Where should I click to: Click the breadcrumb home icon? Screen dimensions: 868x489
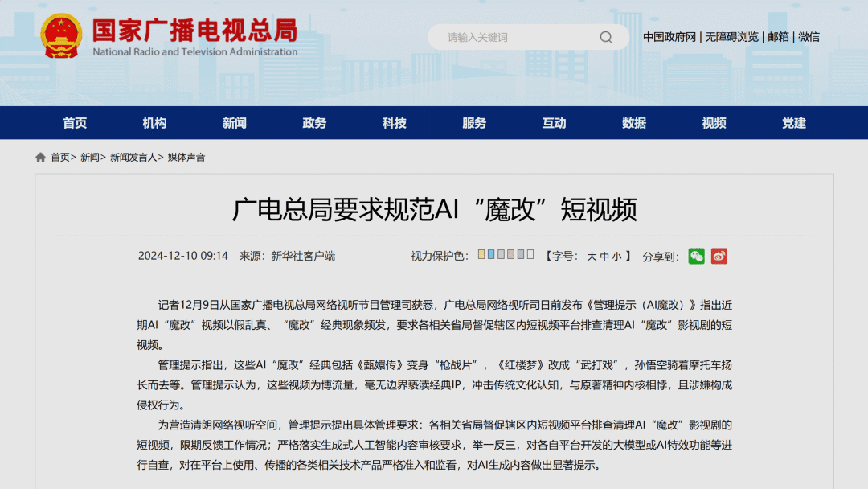[x=40, y=158]
